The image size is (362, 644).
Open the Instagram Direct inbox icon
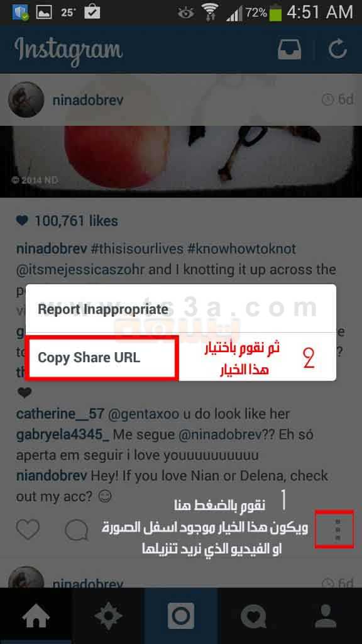[289, 49]
